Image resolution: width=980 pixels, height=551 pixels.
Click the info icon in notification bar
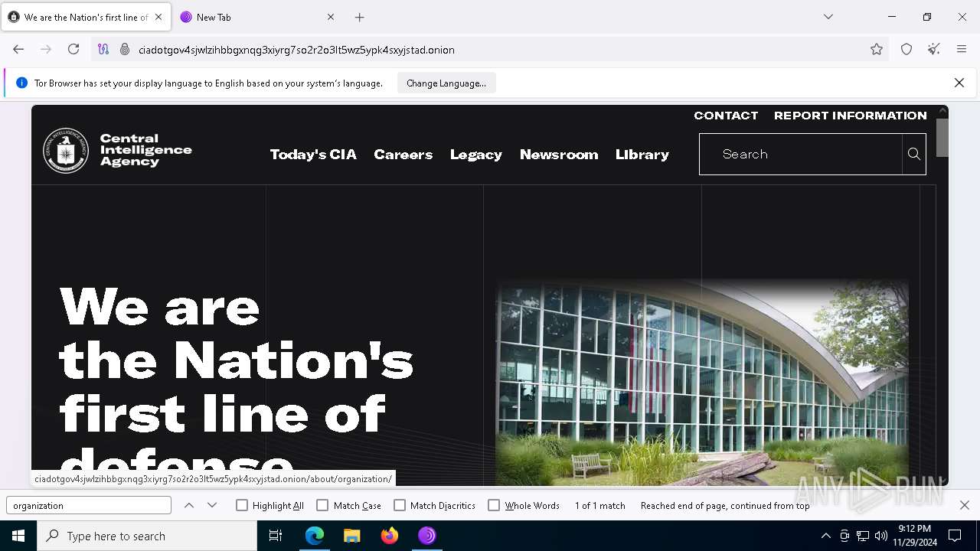(21, 83)
